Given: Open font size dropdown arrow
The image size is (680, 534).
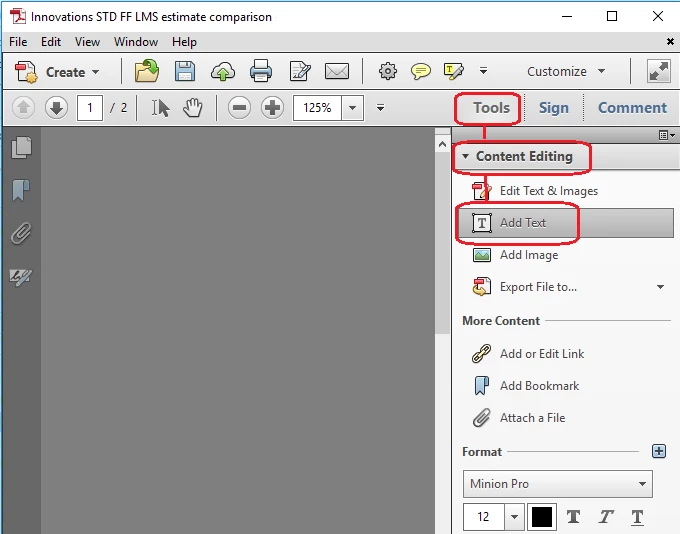Looking at the screenshot, I should click(514, 517).
